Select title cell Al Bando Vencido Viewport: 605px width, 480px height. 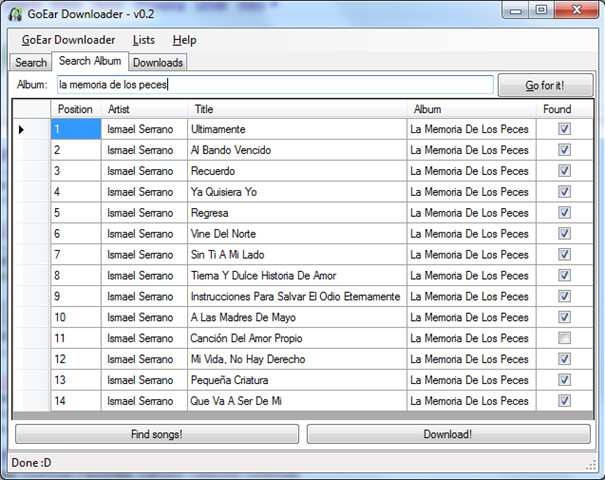tap(297, 150)
